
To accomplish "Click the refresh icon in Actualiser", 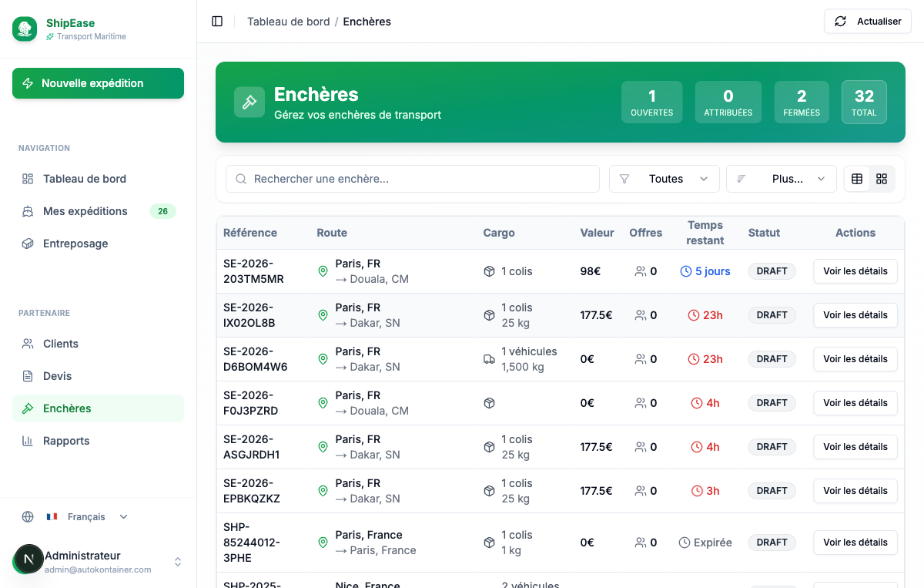I will [841, 22].
